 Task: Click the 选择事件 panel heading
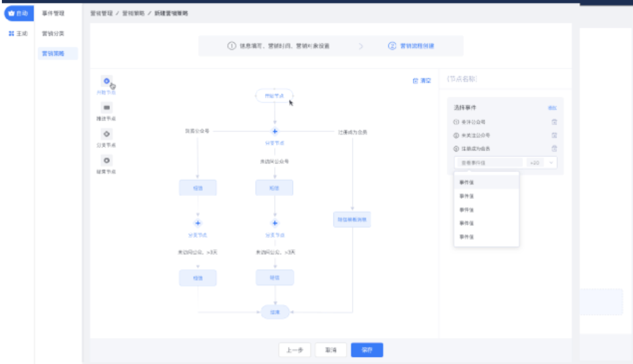coord(465,108)
